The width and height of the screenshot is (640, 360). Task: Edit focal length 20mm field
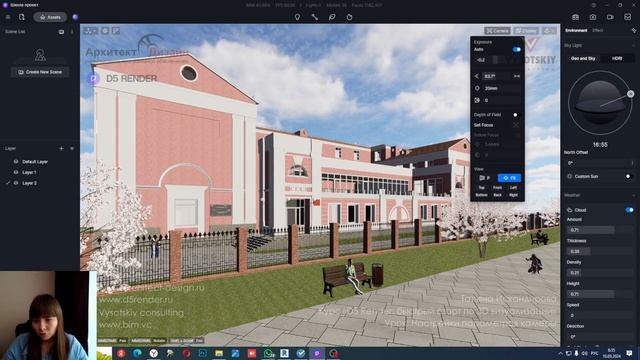[502, 88]
